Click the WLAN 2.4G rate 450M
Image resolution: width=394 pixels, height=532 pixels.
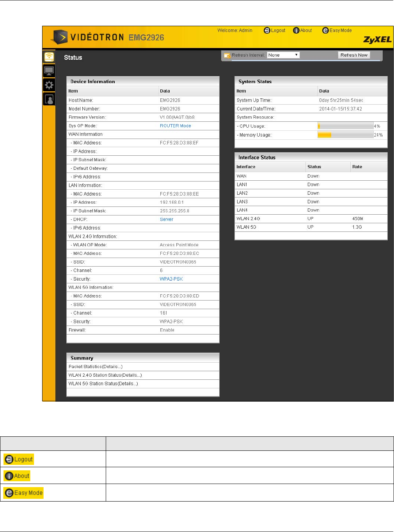(358, 219)
